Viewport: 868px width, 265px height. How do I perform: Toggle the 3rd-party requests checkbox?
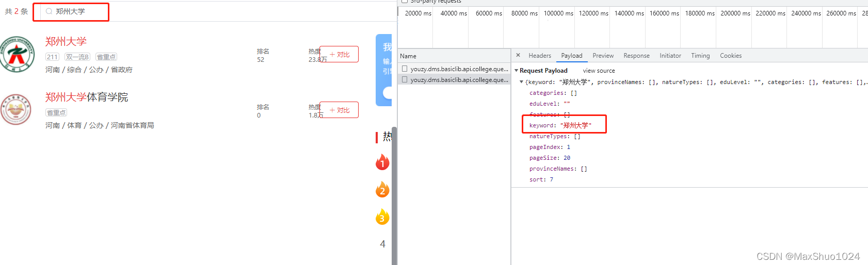[405, 1]
